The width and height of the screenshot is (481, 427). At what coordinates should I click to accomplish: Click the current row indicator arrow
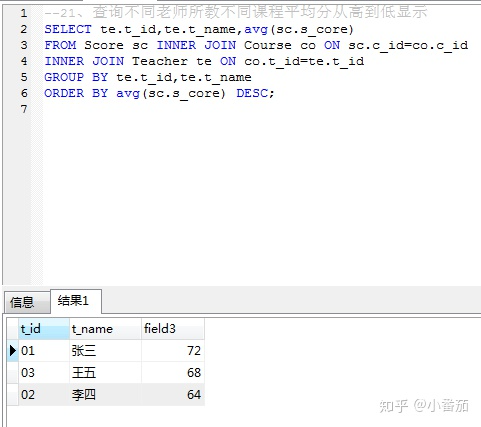click(13, 351)
